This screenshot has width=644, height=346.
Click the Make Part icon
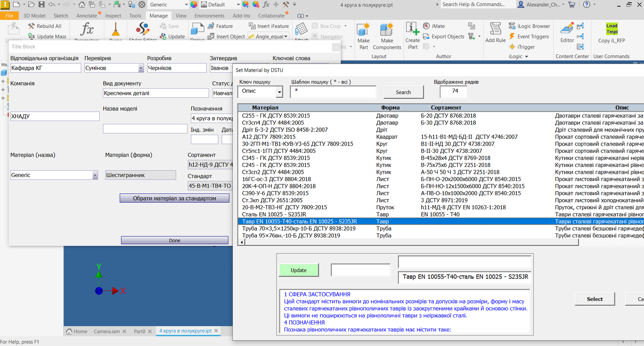363,30
